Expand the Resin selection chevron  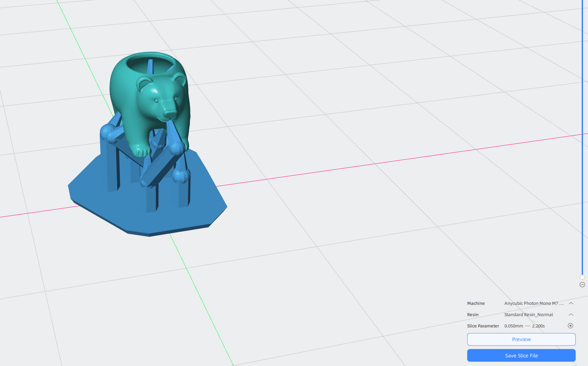[571, 315]
